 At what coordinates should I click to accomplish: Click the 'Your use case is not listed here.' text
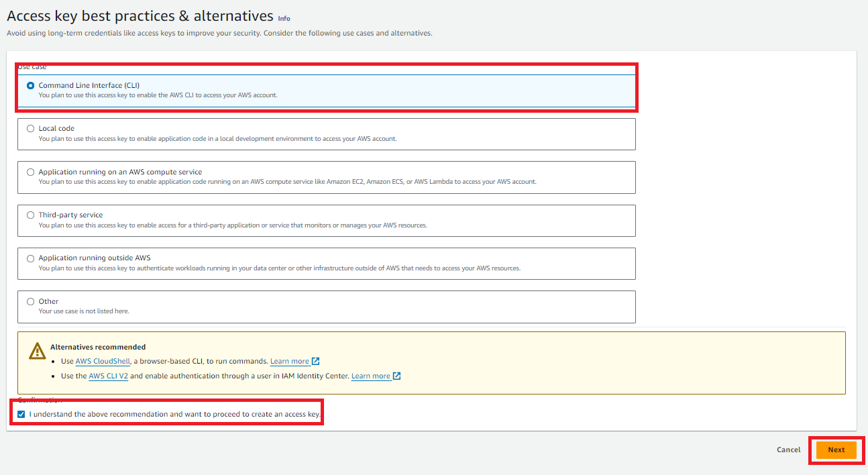coord(84,311)
